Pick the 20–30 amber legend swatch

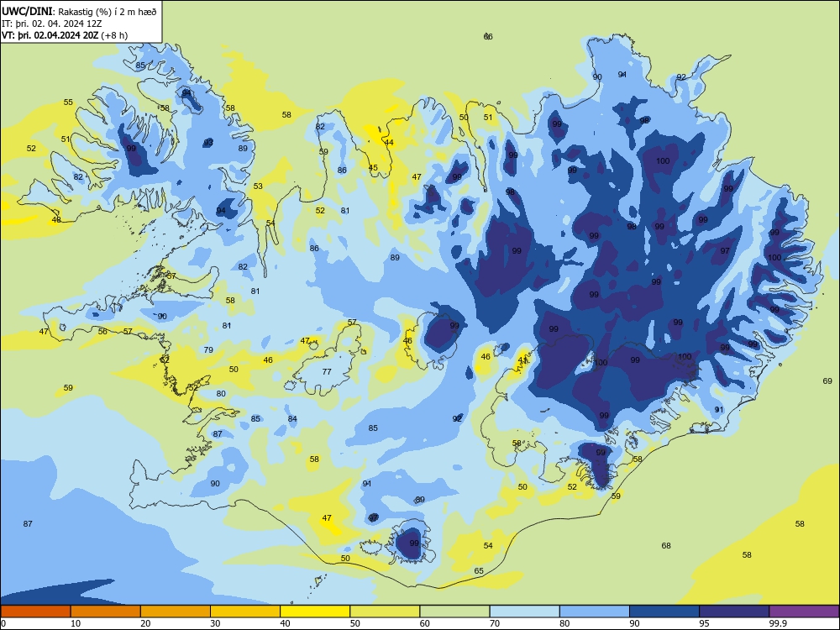(176, 612)
